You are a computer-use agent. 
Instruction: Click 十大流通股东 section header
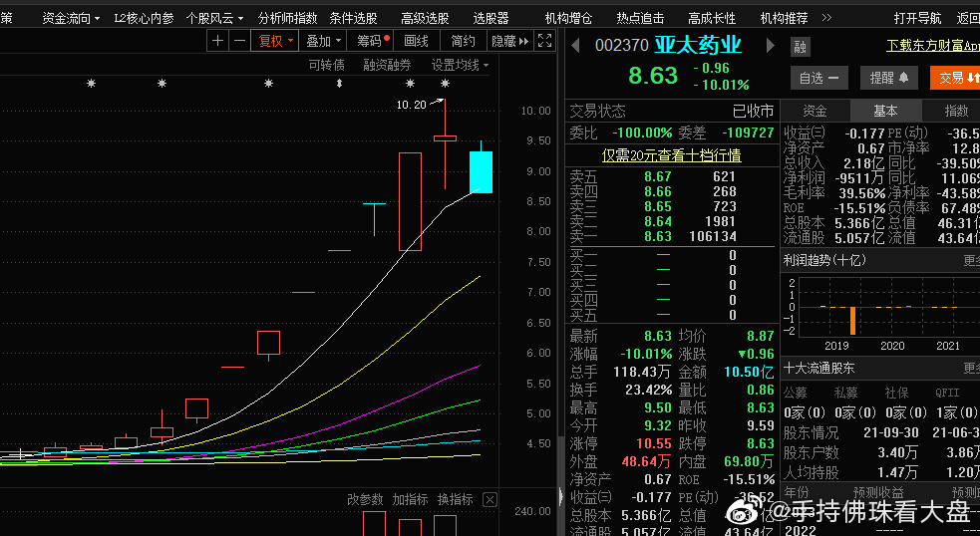(x=818, y=368)
